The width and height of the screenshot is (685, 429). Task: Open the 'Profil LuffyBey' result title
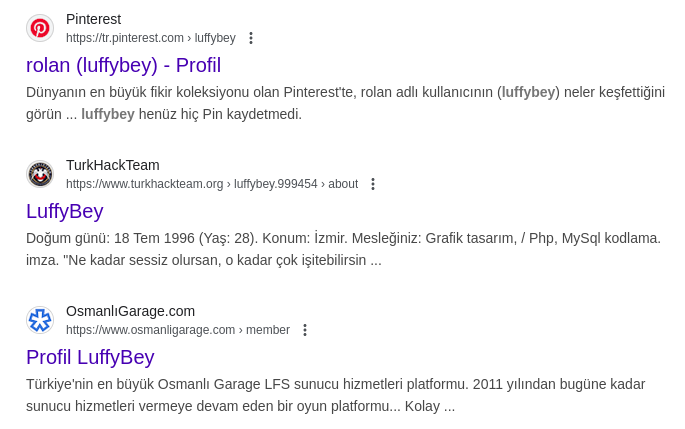coord(90,357)
